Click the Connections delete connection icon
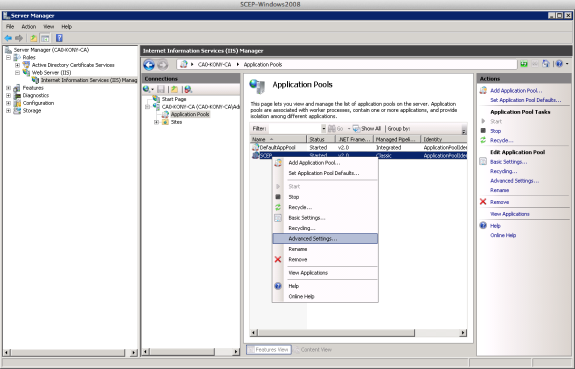Screen dimensions: 575x369 click(188, 89)
